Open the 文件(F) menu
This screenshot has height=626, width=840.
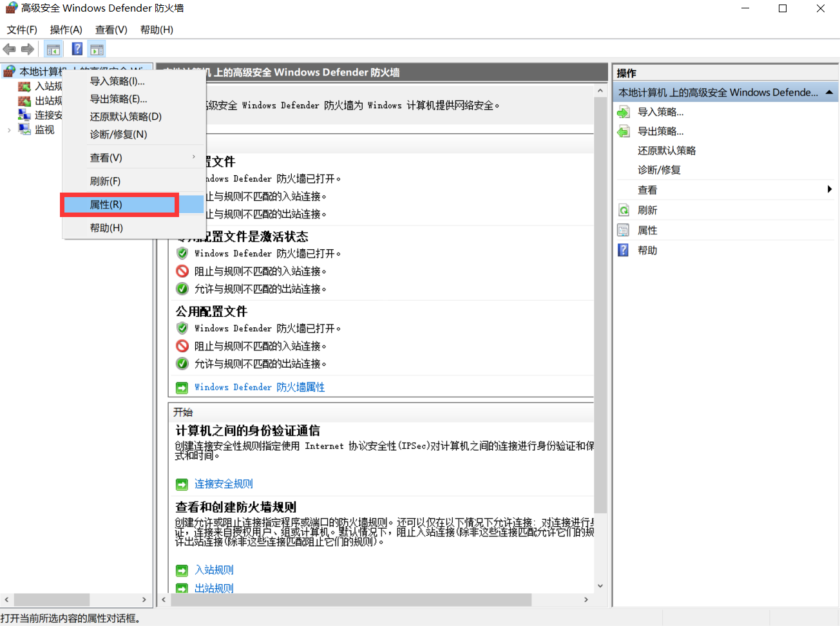click(x=22, y=30)
